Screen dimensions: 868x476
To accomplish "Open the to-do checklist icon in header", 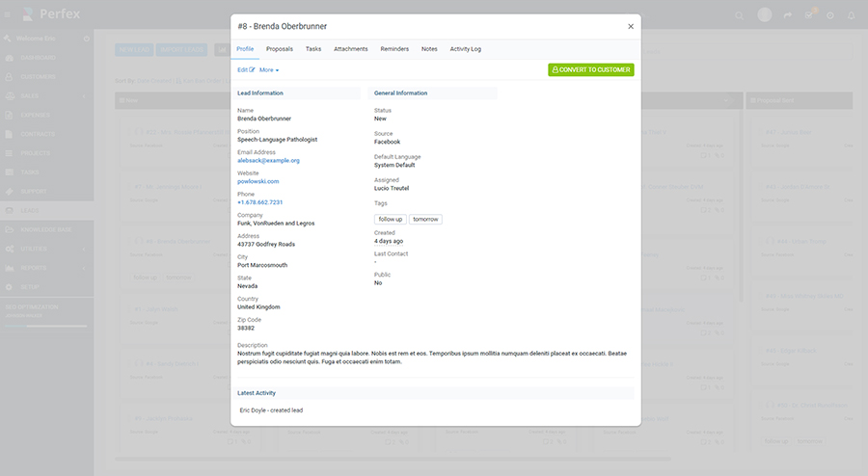I will coord(809,15).
